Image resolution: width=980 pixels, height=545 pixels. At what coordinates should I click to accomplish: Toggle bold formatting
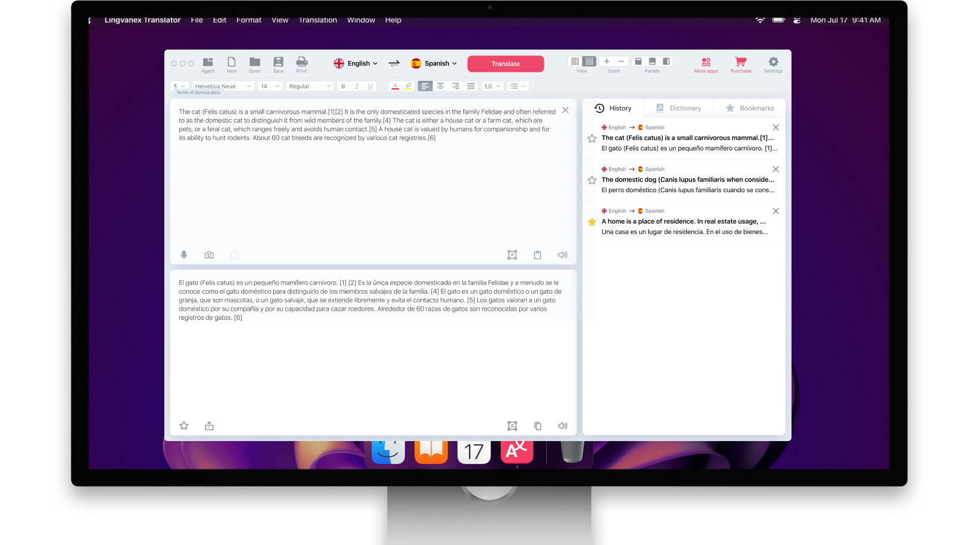[343, 86]
